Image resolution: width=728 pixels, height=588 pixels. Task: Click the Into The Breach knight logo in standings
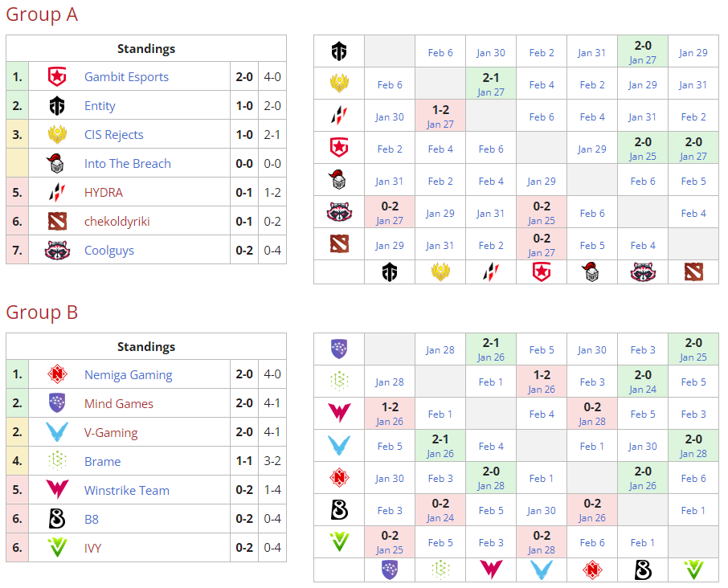click(x=55, y=164)
